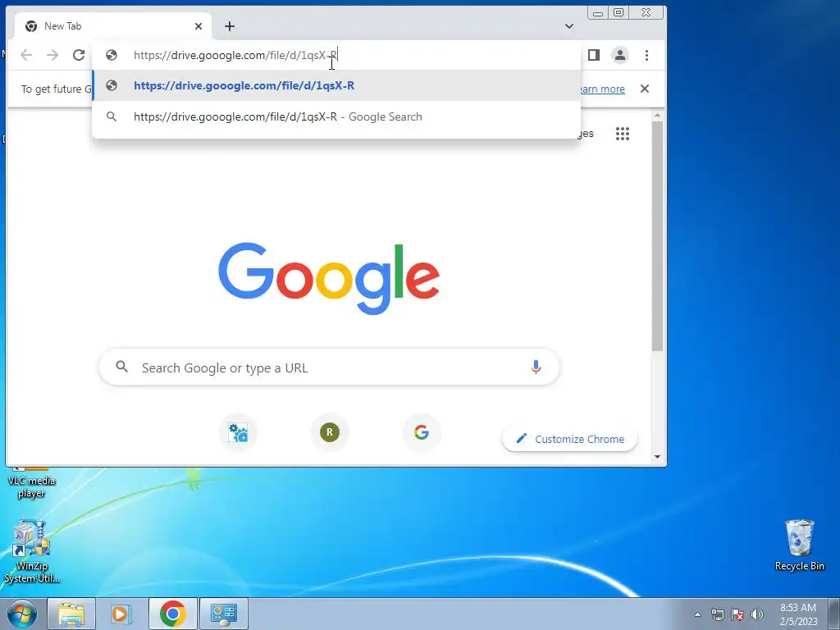Select the VLC media player desktop label
840x630 pixels.
(32, 487)
